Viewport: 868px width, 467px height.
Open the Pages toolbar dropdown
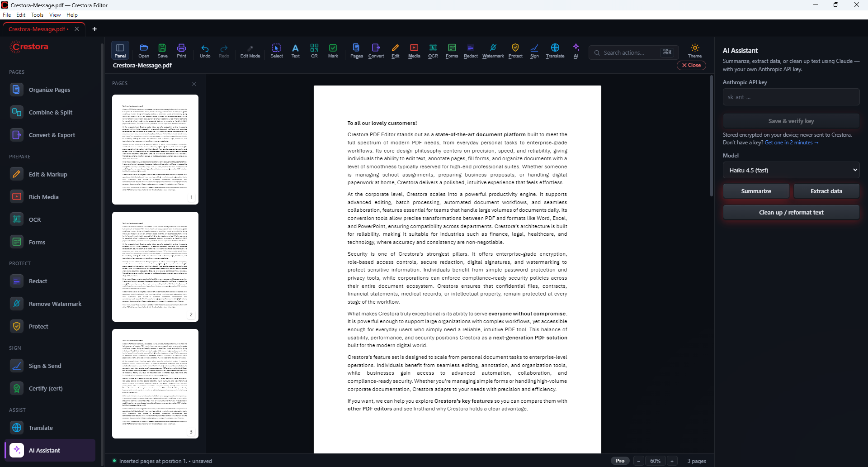(x=356, y=51)
